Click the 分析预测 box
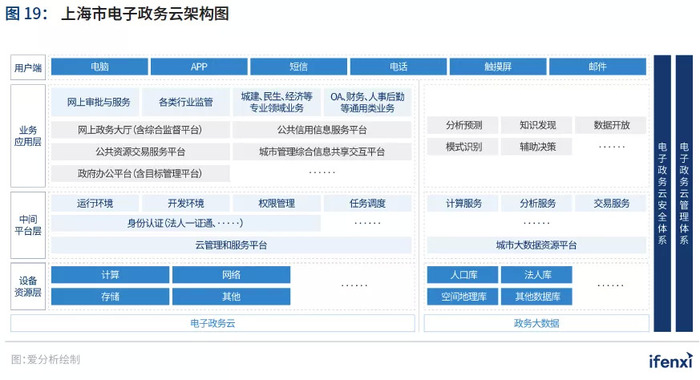Viewport: 700px width, 380px height. [x=462, y=125]
